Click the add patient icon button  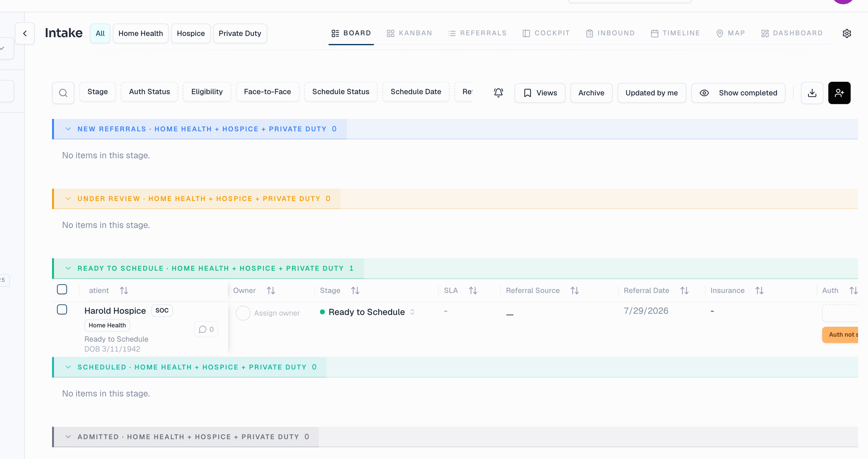coord(839,93)
